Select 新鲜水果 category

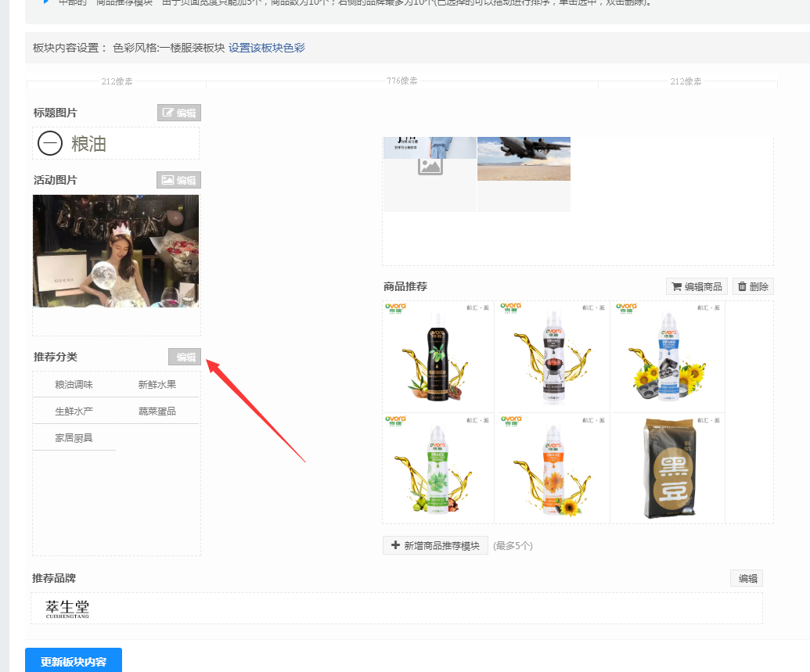[x=157, y=384]
